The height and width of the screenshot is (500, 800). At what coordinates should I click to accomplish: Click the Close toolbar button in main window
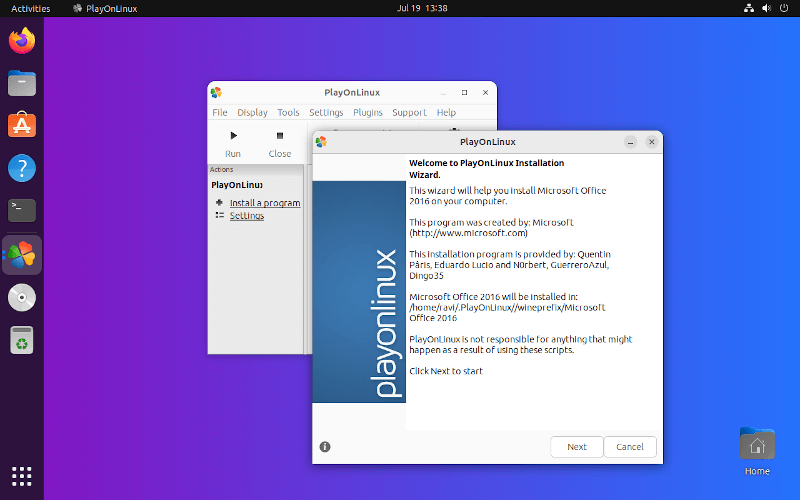[x=280, y=144]
